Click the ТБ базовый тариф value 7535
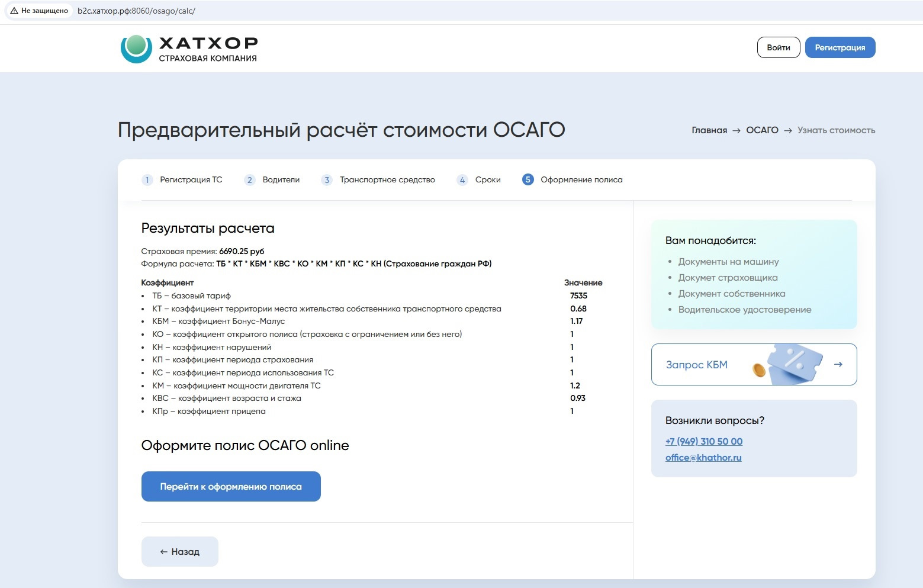This screenshot has width=923, height=588. coord(578,296)
